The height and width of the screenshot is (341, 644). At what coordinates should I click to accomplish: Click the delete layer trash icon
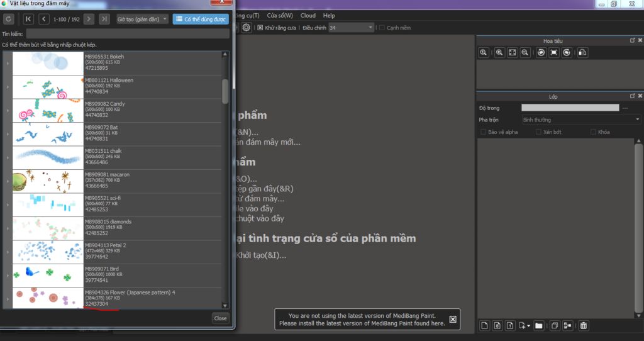584,325
